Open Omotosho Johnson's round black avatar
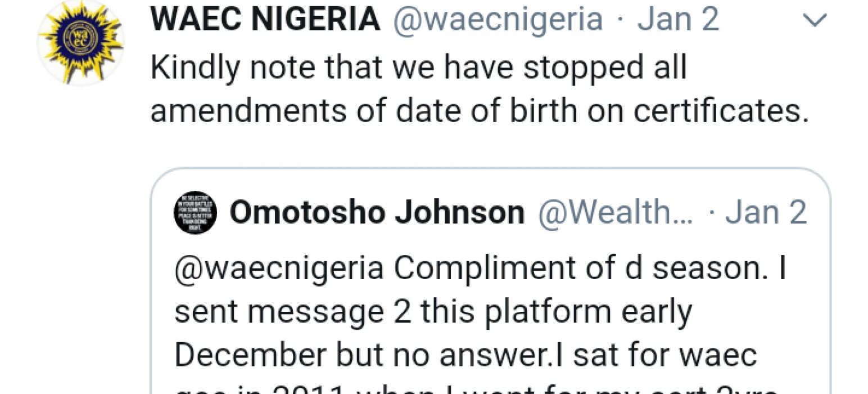The image size is (868, 394). tap(195, 213)
